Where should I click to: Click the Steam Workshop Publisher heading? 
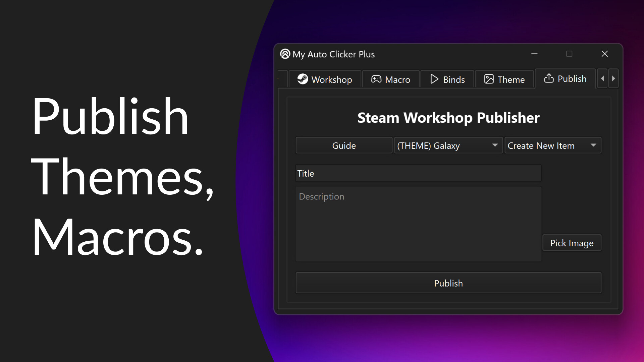coord(448,118)
